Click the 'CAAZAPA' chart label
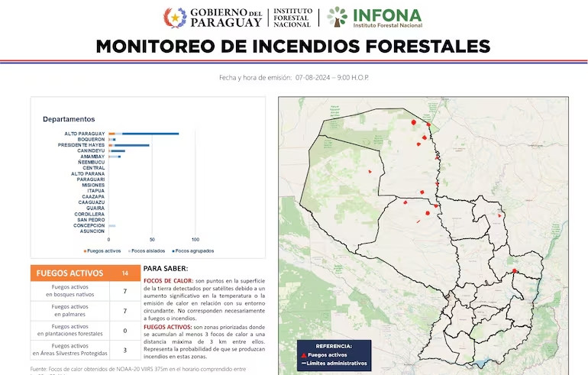 coord(93,196)
